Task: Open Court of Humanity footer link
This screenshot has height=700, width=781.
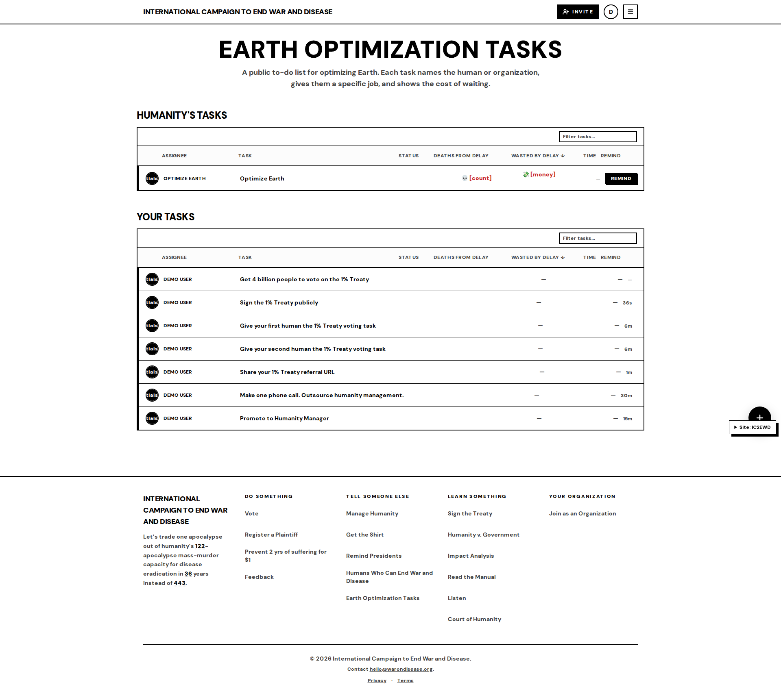Action: (x=474, y=619)
